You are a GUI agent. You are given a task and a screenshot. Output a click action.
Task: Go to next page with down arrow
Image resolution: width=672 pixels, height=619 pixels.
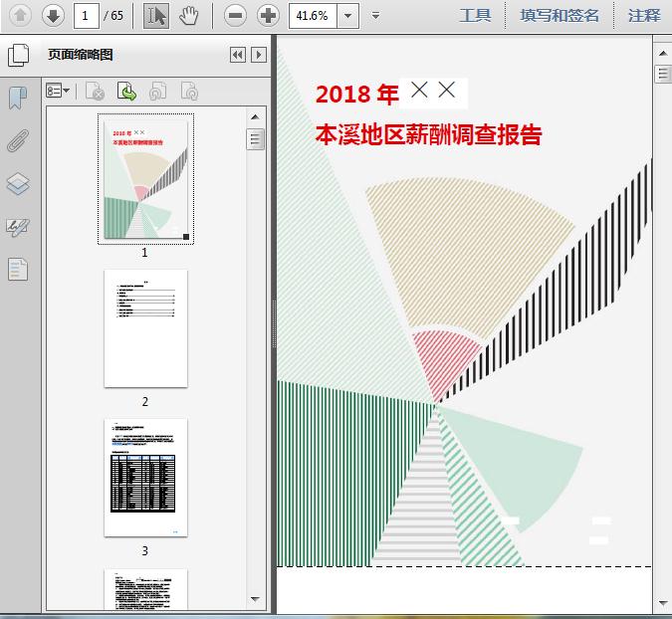pos(53,16)
